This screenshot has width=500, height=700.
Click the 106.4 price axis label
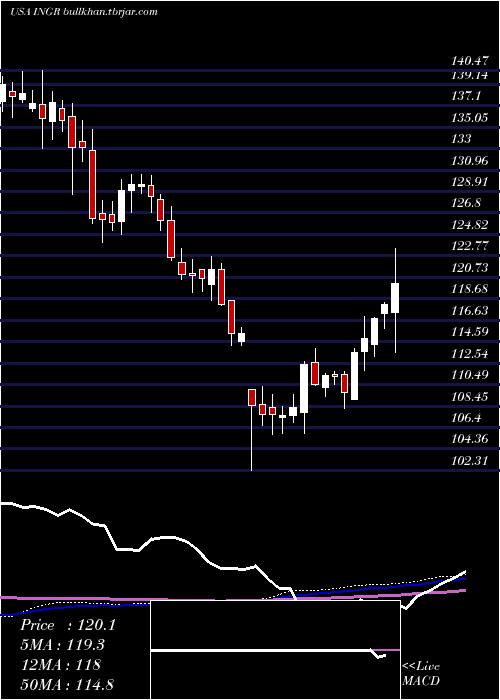466,418
